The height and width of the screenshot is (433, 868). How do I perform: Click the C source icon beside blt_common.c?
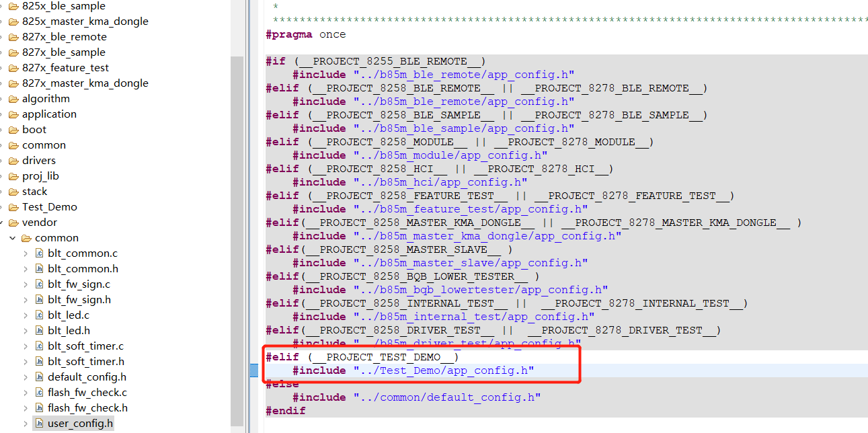(x=39, y=253)
